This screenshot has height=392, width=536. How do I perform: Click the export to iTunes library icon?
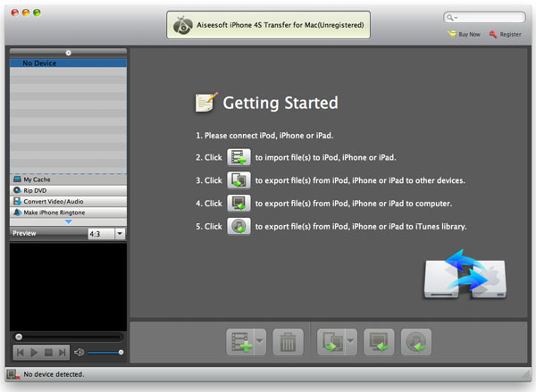pos(415,342)
